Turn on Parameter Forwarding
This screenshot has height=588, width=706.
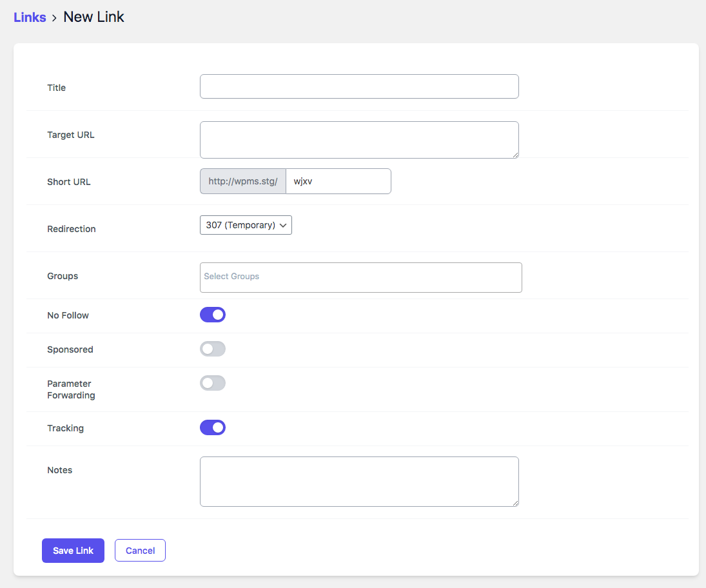pos(213,383)
